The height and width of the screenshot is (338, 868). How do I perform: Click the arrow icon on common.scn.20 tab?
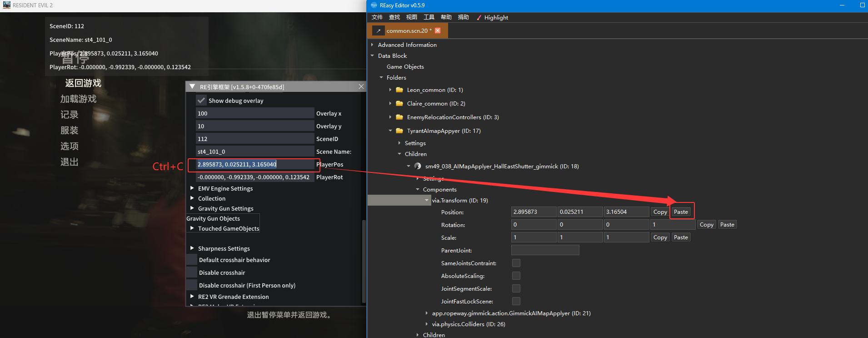[x=378, y=30]
